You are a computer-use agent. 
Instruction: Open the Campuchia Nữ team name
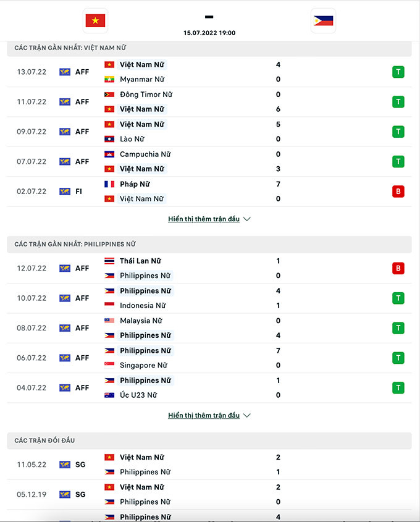point(145,154)
